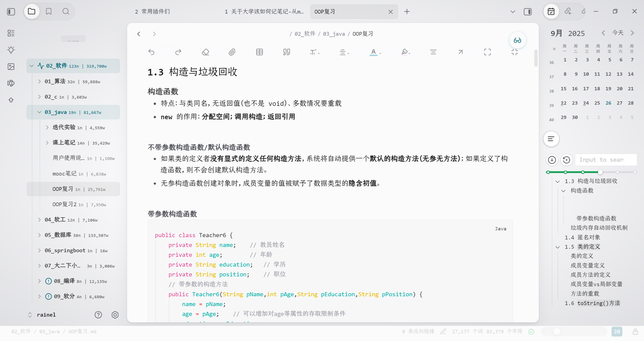Open the bookmarks panel icon

(49, 11)
